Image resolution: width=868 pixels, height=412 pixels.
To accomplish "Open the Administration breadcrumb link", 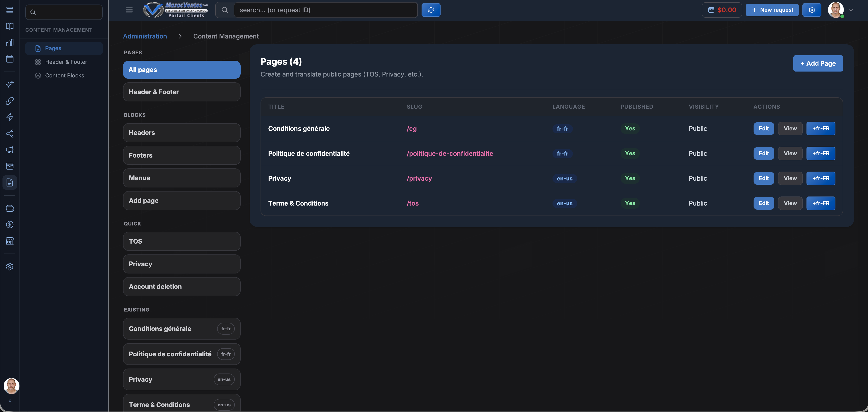I will coord(145,36).
